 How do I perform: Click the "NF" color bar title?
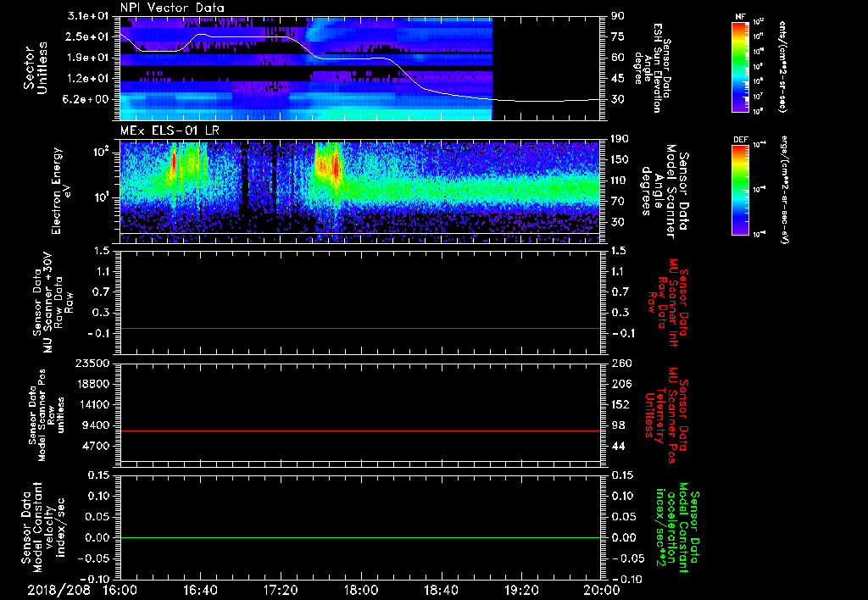tap(741, 17)
